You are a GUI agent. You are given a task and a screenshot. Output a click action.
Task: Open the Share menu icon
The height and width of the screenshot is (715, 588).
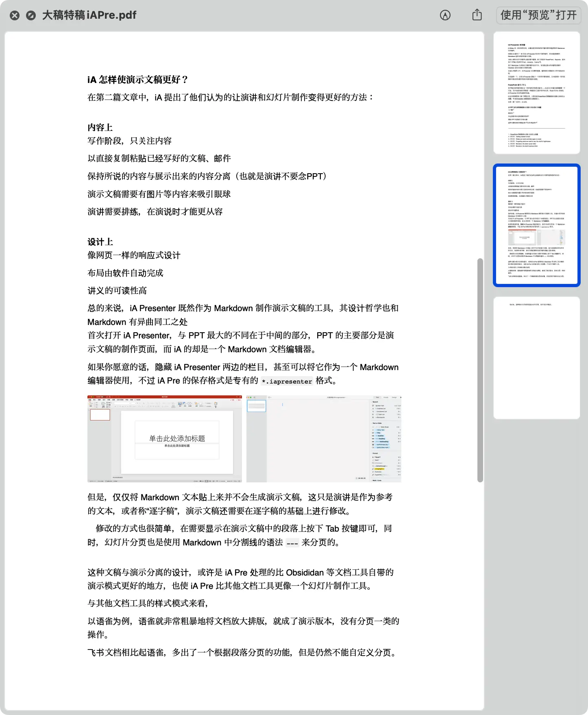click(x=477, y=15)
